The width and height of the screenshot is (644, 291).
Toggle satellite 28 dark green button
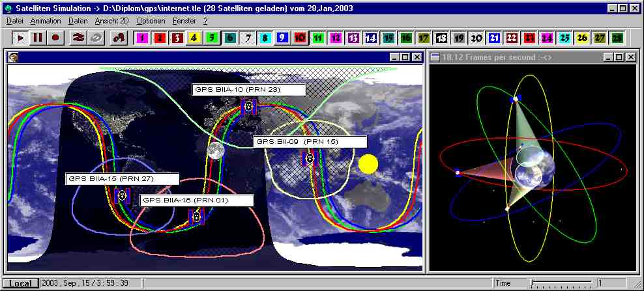click(617, 38)
